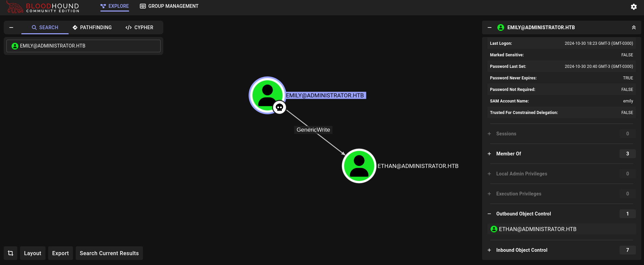Collapse all sections using double chevron icon
Image resolution: width=644 pixels, height=265 pixels.
(633, 27)
